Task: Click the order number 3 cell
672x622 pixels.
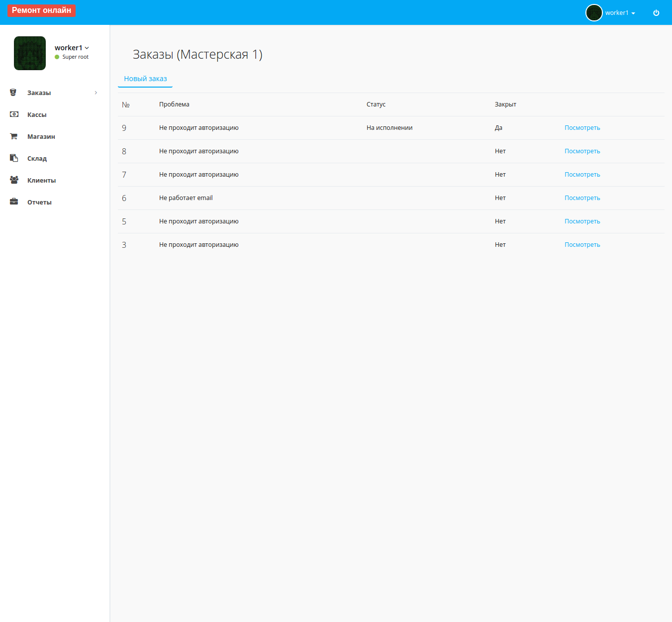Action: pos(124,245)
